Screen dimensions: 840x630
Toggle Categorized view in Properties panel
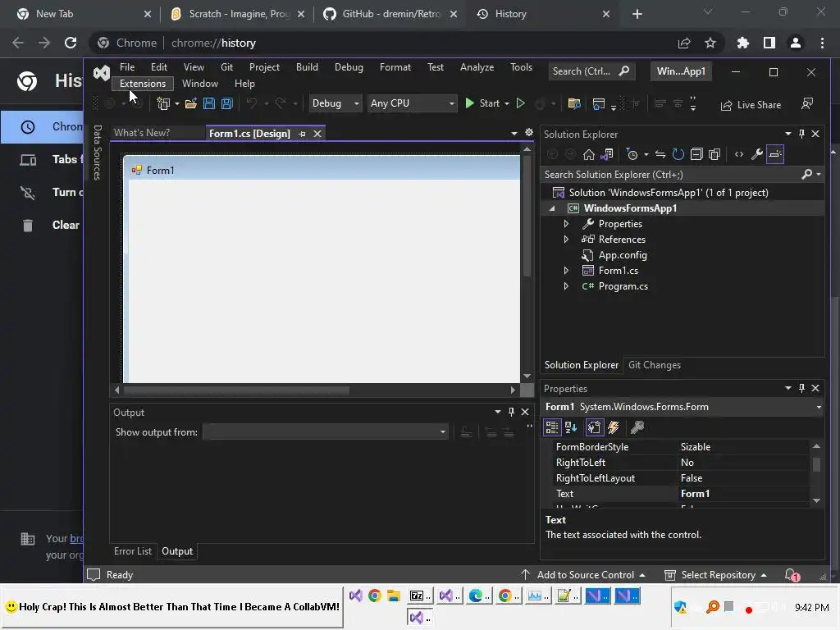coord(552,427)
